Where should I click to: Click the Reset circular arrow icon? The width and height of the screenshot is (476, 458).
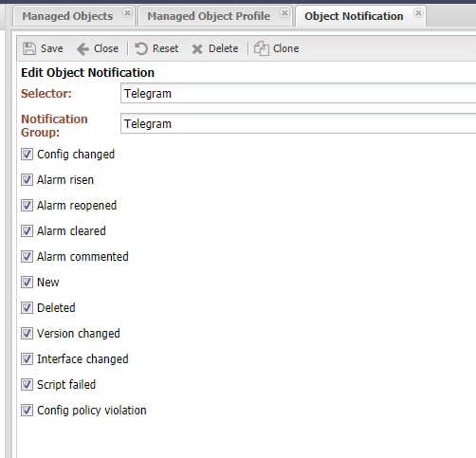click(141, 48)
